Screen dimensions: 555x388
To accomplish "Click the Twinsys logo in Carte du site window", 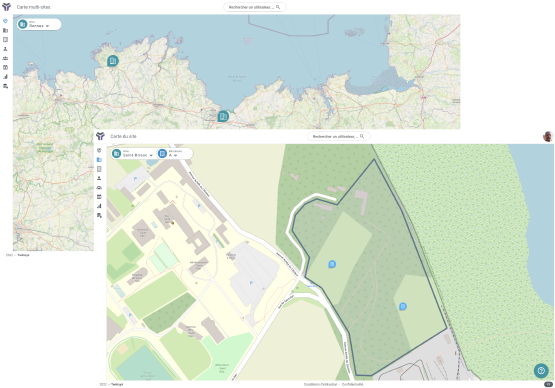I will click(100, 136).
